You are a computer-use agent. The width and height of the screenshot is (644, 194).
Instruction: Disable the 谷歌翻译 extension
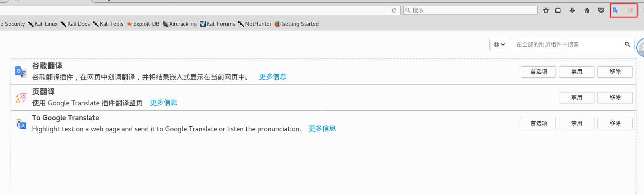[x=577, y=72]
